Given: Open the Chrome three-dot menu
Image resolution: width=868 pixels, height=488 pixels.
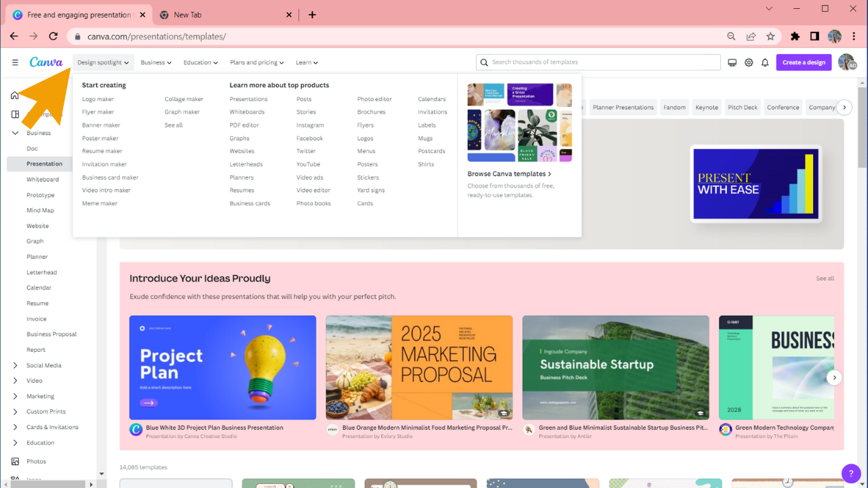Looking at the screenshot, I should pyautogui.click(x=854, y=37).
